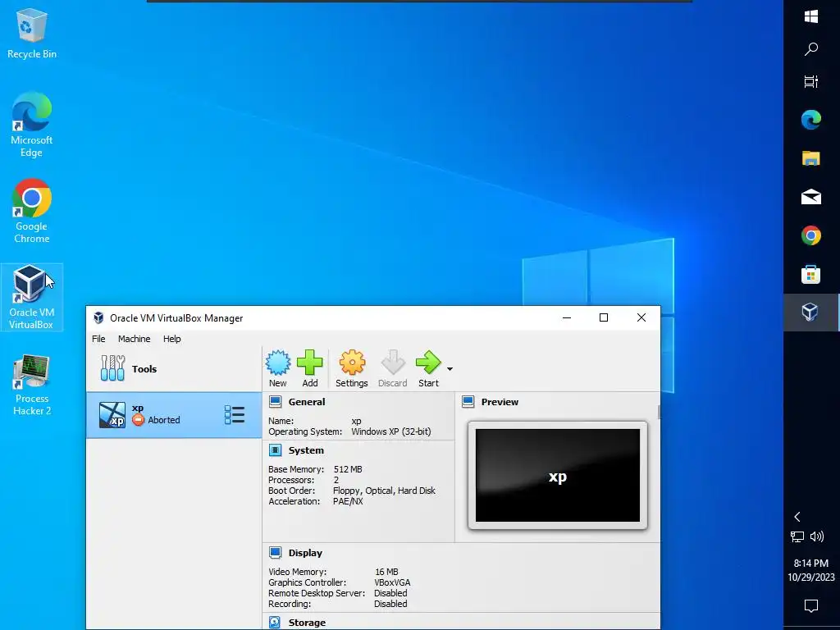
Task: Open Recycle Bin desktop icon
Action: [32, 34]
